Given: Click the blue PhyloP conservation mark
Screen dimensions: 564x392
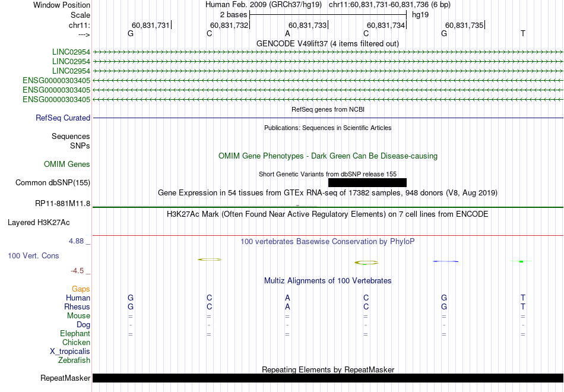Looking at the screenshot, I should click(446, 261).
